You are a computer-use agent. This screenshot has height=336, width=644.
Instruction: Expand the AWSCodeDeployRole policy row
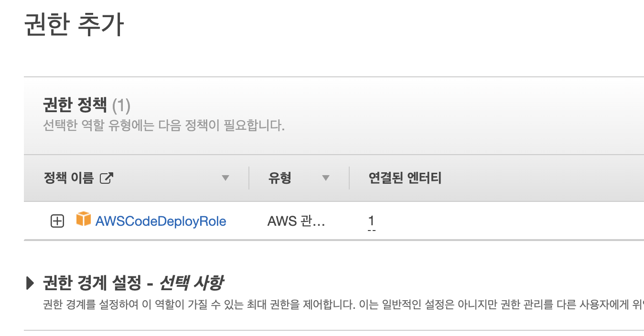click(57, 221)
